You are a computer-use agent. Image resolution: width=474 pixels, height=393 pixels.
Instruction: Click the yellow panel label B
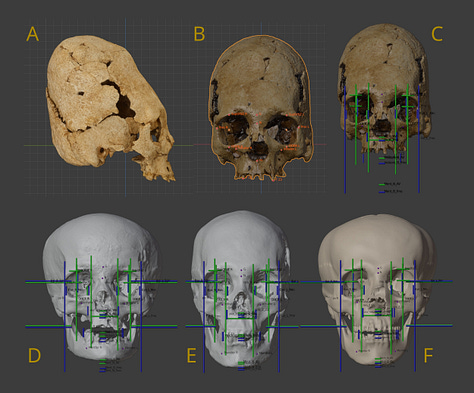tap(199, 34)
